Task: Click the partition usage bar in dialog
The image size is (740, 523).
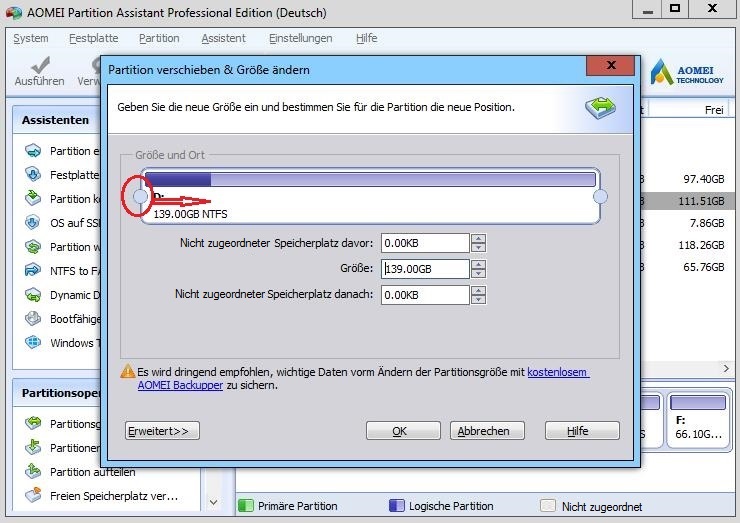Action: (370, 179)
